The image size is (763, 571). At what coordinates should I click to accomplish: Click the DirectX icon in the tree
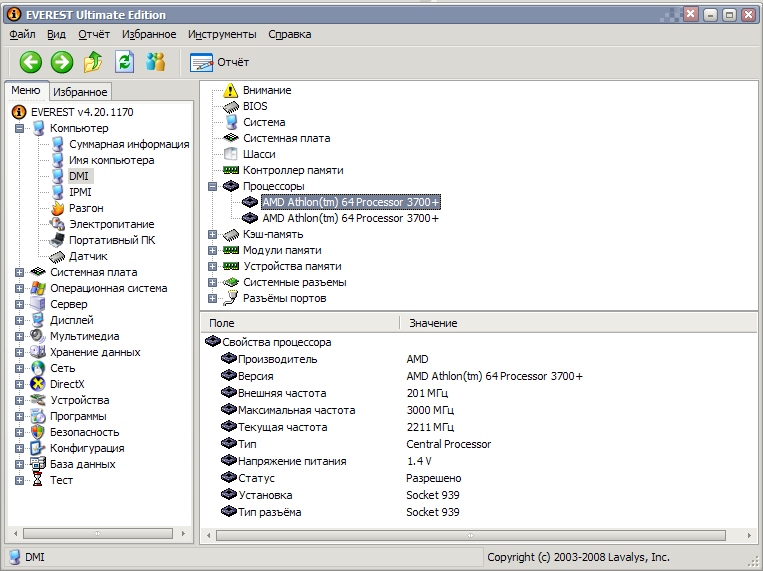point(38,384)
